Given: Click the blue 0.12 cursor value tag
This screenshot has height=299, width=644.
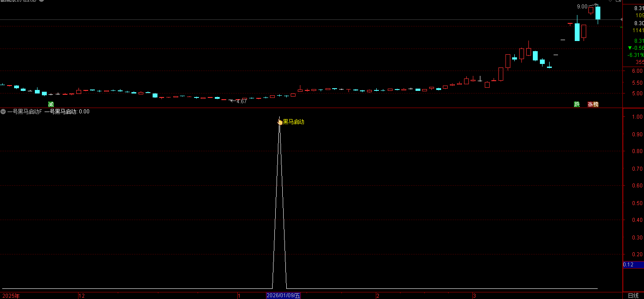Looking at the screenshot, I should [x=633, y=265].
